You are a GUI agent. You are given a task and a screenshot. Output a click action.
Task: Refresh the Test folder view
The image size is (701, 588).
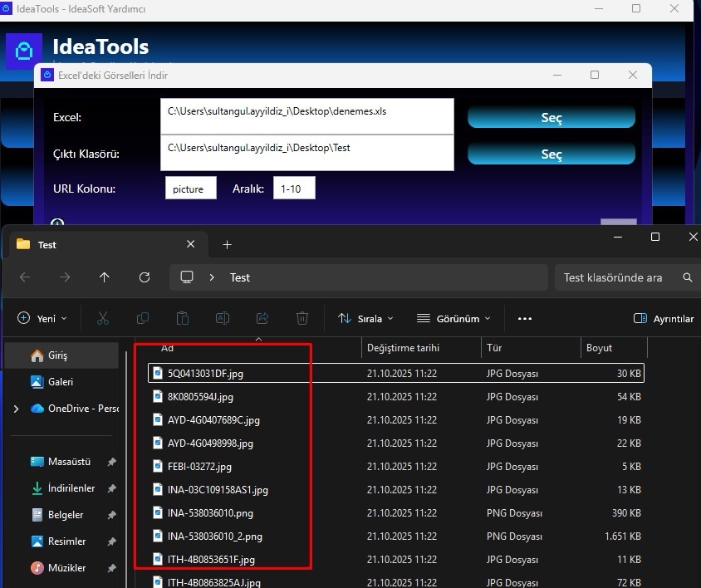(x=145, y=277)
